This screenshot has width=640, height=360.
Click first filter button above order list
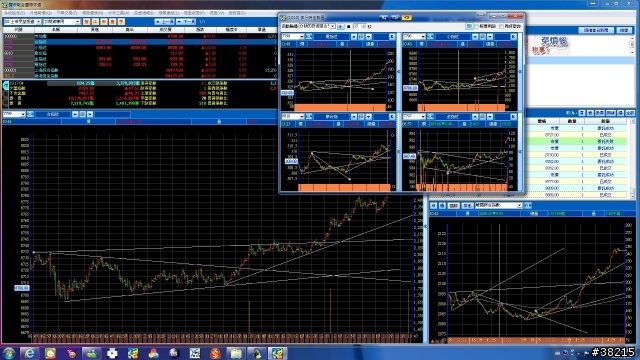(x=582, y=113)
